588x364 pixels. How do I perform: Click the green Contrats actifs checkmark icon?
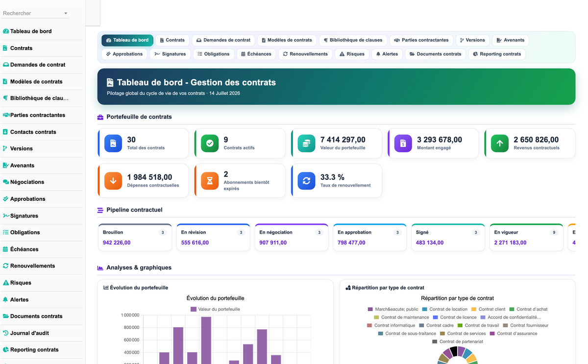210,143
